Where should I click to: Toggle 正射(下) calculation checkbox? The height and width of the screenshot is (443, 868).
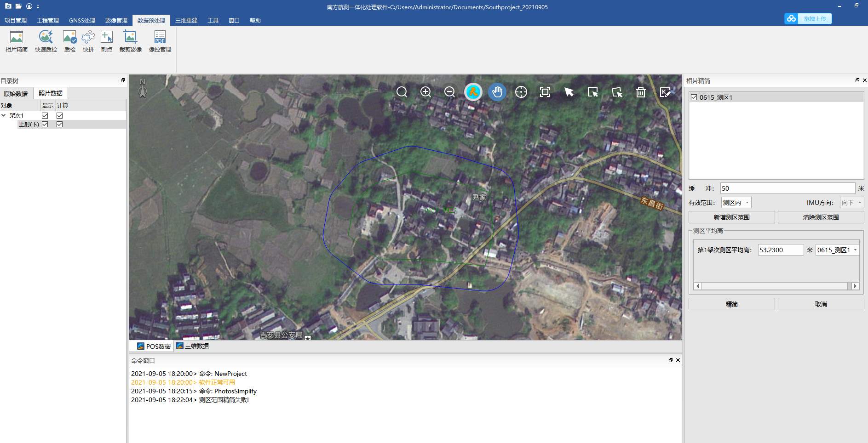60,125
